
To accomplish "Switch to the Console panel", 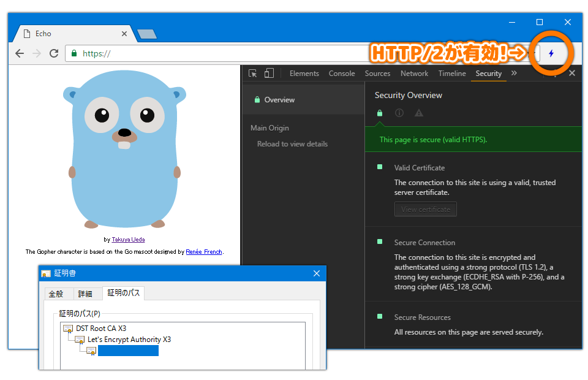I will click(x=342, y=74).
